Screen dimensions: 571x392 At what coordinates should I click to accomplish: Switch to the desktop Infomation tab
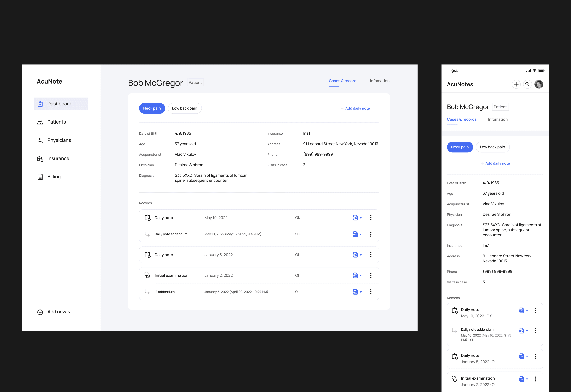379,81
